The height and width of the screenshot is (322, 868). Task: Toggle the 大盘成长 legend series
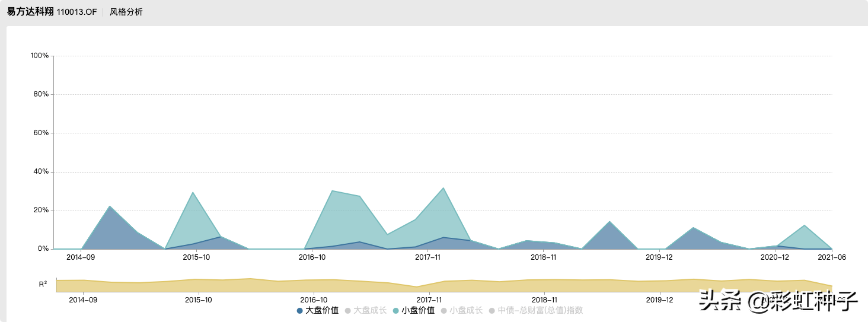pos(366,310)
